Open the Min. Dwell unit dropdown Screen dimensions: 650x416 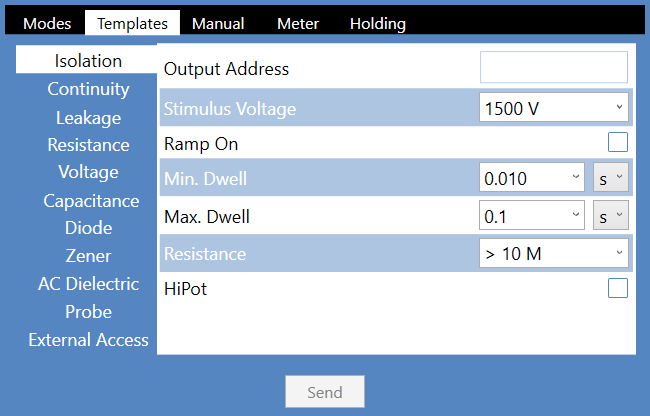[x=611, y=177]
